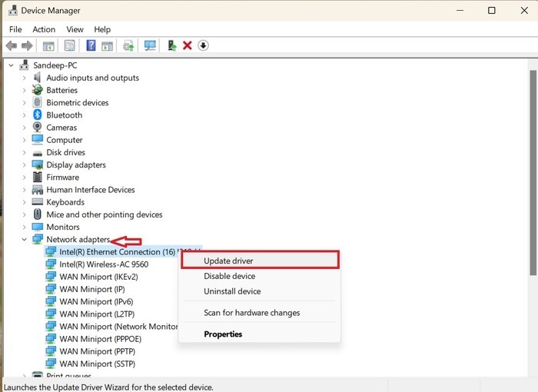The height and width of the screenshot is (392, 538).
Task: Click the Mice and other pointing devices icon
Action: click(38, 214)
